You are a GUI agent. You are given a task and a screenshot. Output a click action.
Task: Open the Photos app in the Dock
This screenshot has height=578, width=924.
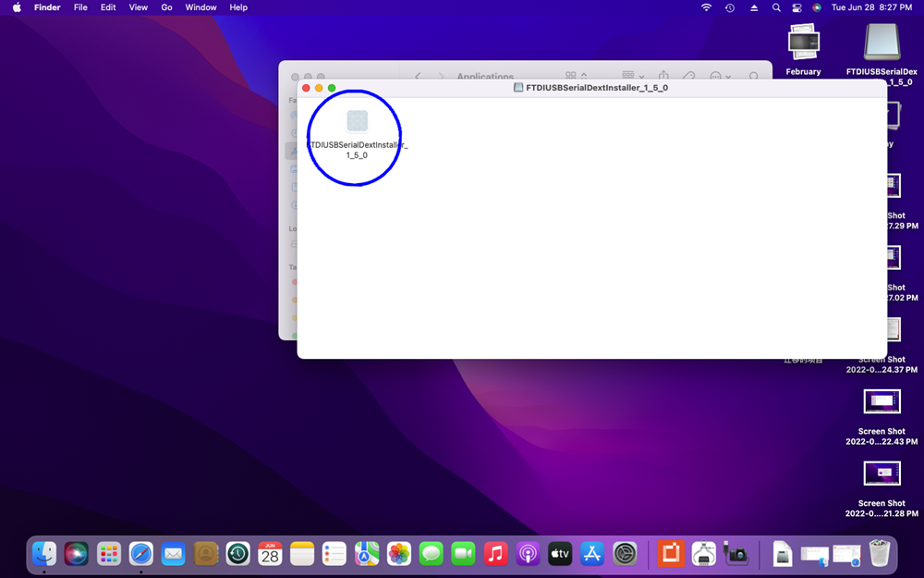399,553
